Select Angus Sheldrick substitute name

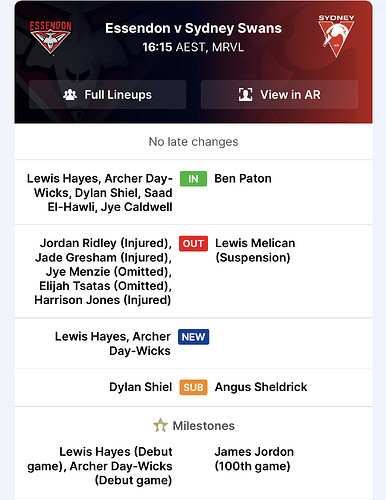tap(261, 387)
